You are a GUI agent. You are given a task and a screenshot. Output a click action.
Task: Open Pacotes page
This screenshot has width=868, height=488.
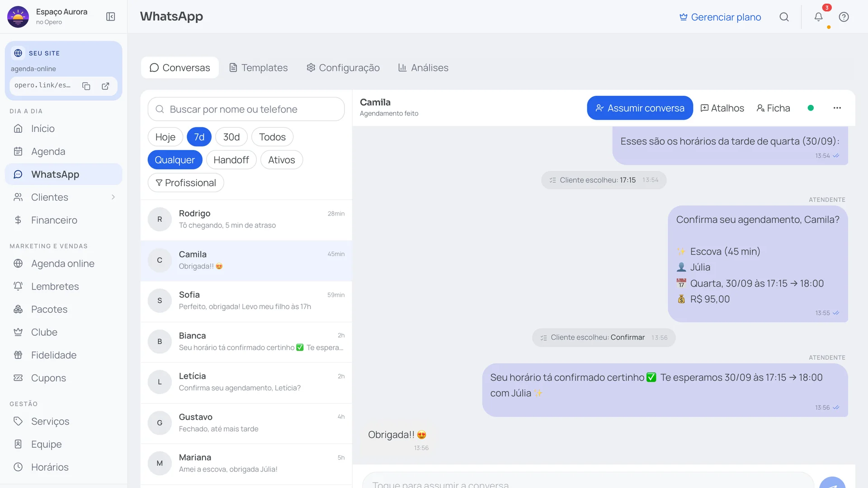click(x=64, y=309)
